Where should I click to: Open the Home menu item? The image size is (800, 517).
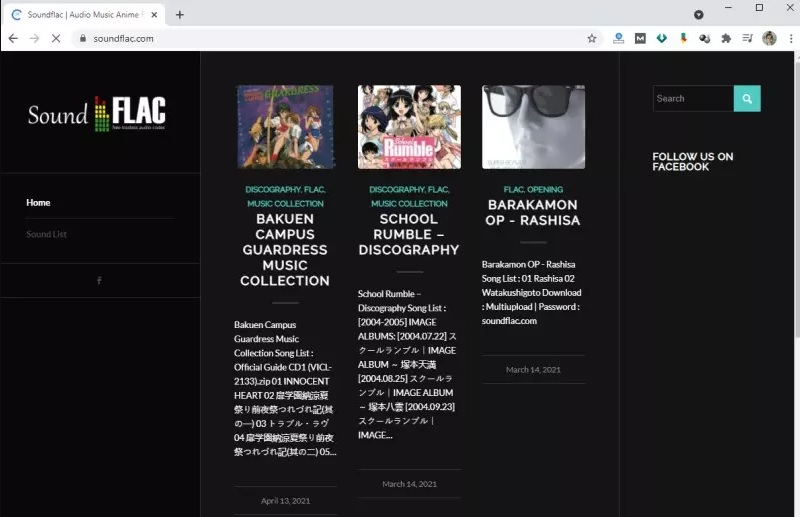click(x=38, y=203)
